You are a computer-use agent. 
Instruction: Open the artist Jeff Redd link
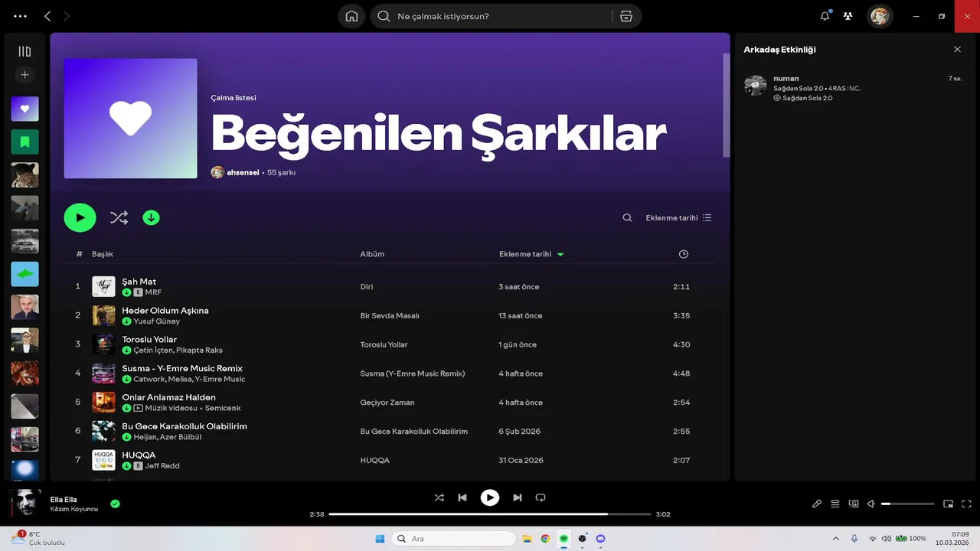[x=162, y=466]
